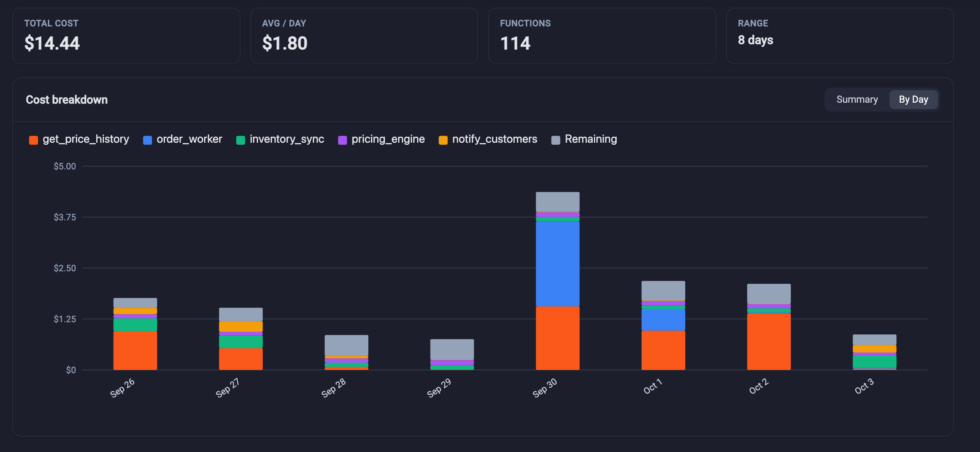Click the gray Remaining segment on Sep 29
Screen dimensions: 980x452
[452, 349]
